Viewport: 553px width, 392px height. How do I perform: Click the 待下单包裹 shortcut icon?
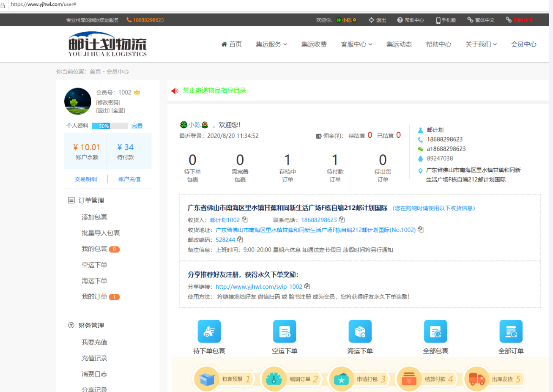[x=209, y=331]
